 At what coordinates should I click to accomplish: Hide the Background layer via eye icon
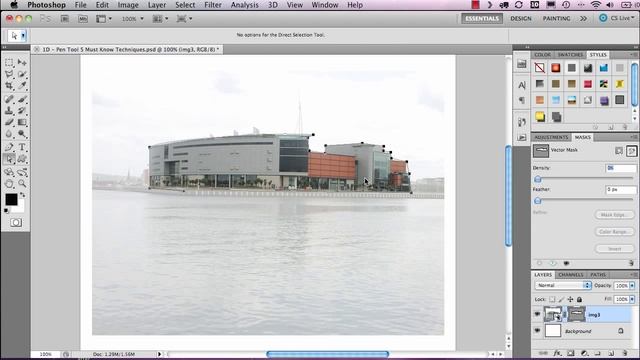(537, 331)
